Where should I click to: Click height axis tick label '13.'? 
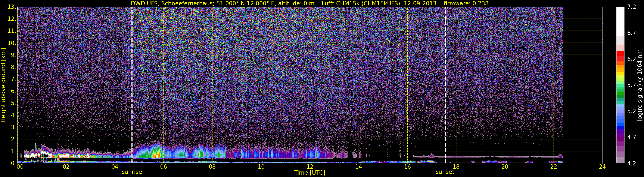click(x=12, y=7)
